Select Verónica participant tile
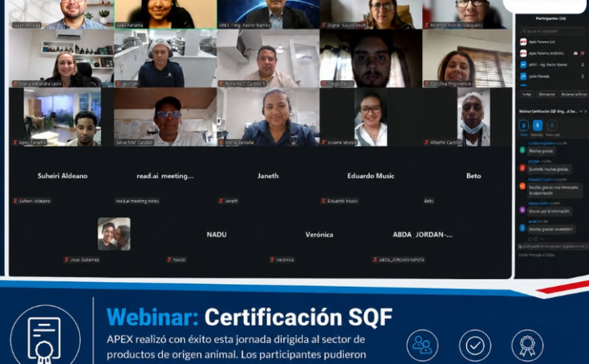This screenshot has height=364, width=589. [x=319, y=234]
